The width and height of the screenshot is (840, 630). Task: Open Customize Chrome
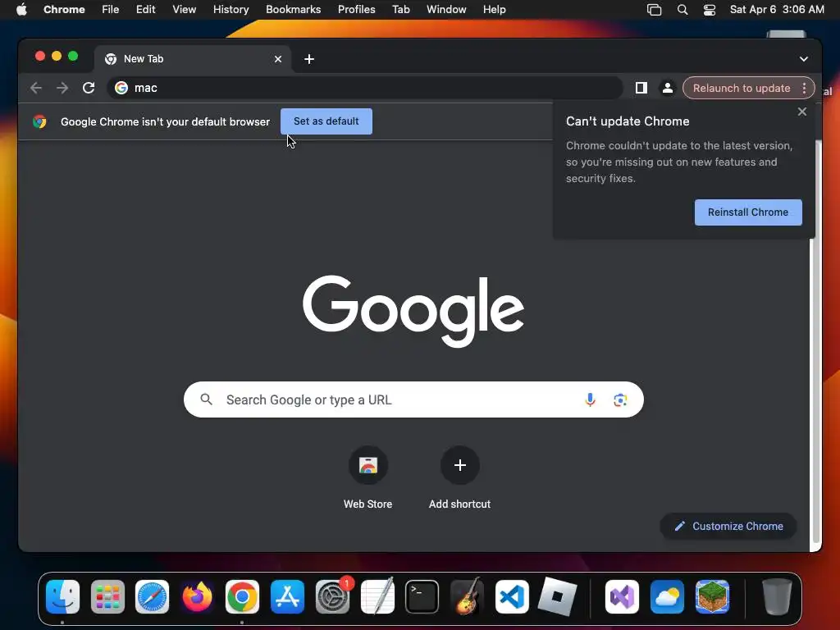(x=728, y=526)
